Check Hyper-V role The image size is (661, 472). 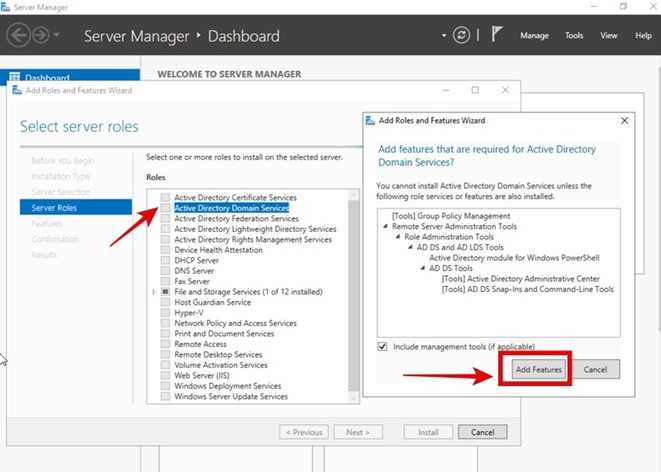165,313
